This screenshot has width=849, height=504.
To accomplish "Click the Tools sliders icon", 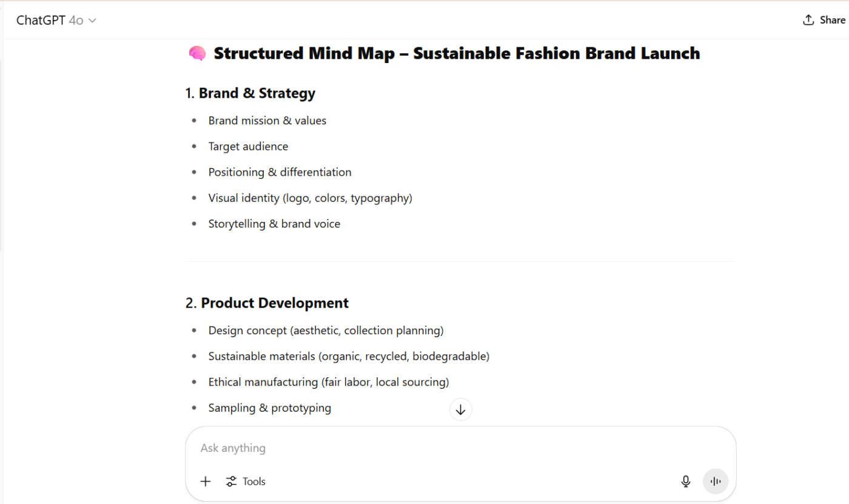I will click(231, 482).
